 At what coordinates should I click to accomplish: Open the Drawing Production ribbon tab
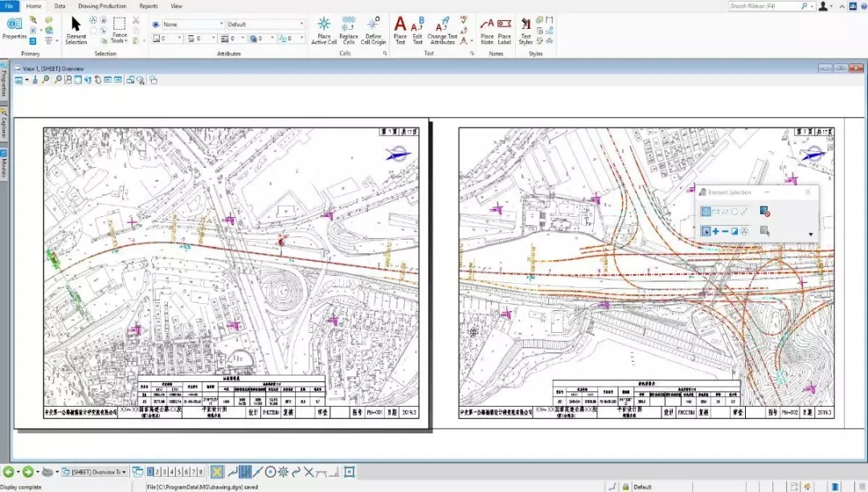point(102,6)
